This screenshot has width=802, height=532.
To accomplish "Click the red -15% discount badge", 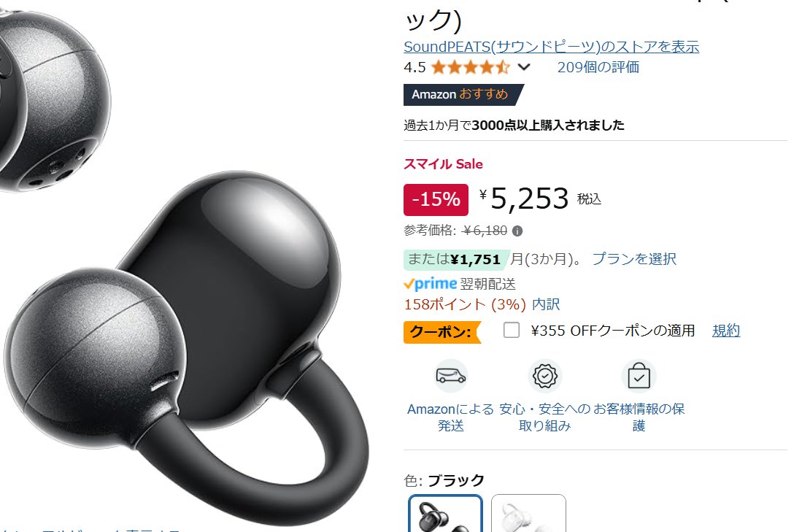I will [436, 199].
